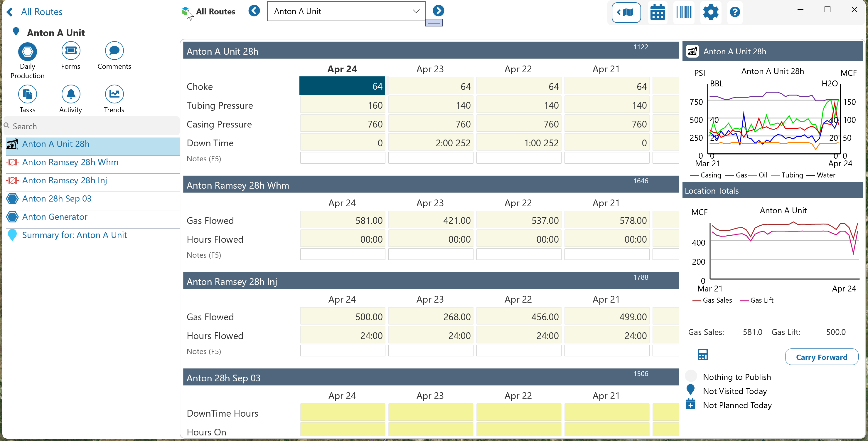
Task: Click the barcode scanner icon
Action: coord(684,12)
